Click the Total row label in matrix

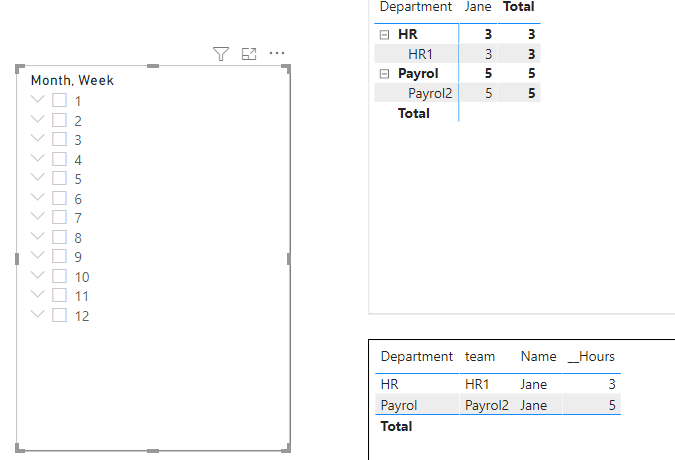[414, 113]
